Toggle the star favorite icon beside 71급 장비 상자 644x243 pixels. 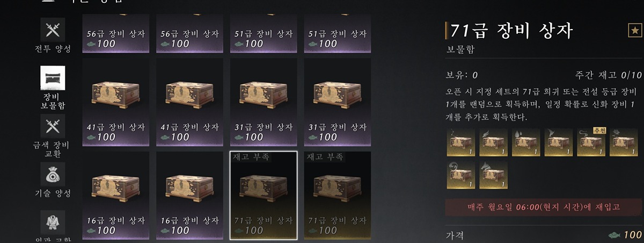click(634, 31)
